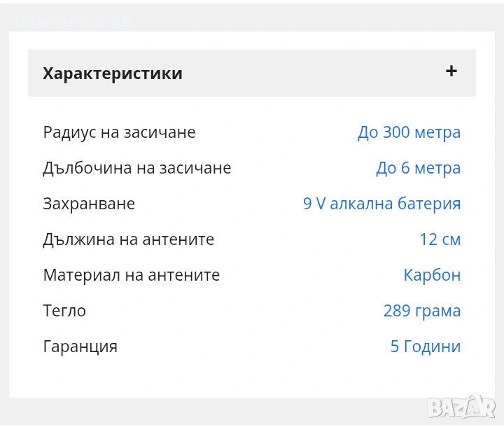The image size is (504, 427).
Task: Click the 'Материал на антените' label
Action: (x=131, y=275)
